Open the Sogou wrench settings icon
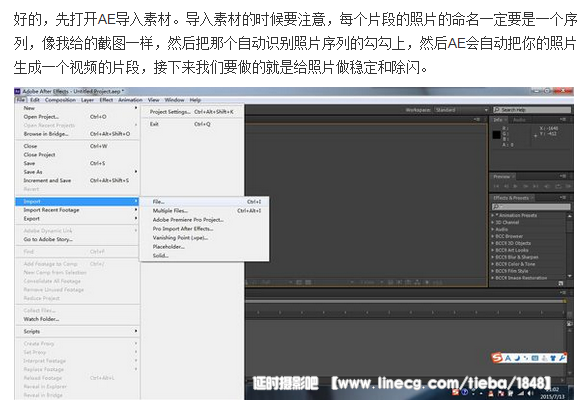Screen dimensions: 586x400 tap(562, 358)
